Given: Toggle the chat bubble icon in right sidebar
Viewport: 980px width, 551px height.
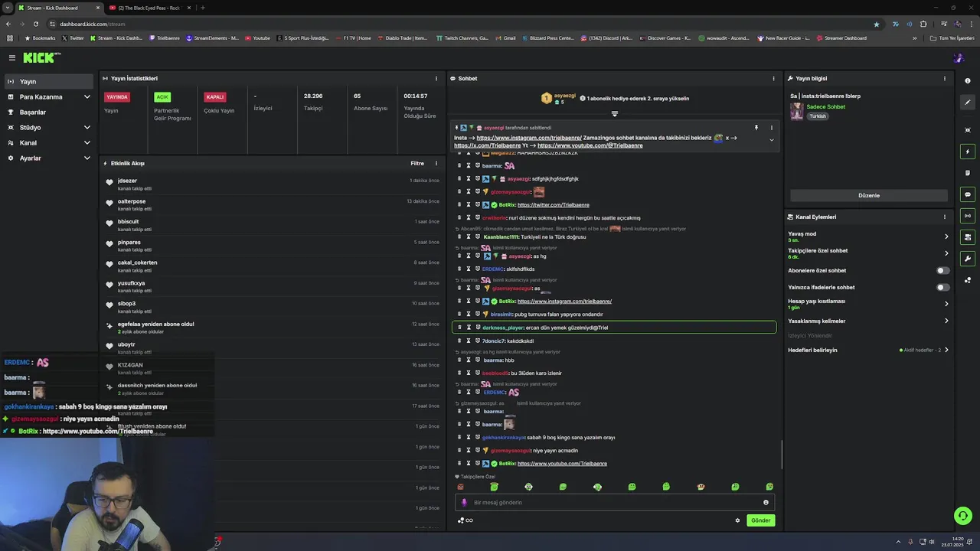Looking at the screenshot, I should pyautogui.click(x=968, y=194).
